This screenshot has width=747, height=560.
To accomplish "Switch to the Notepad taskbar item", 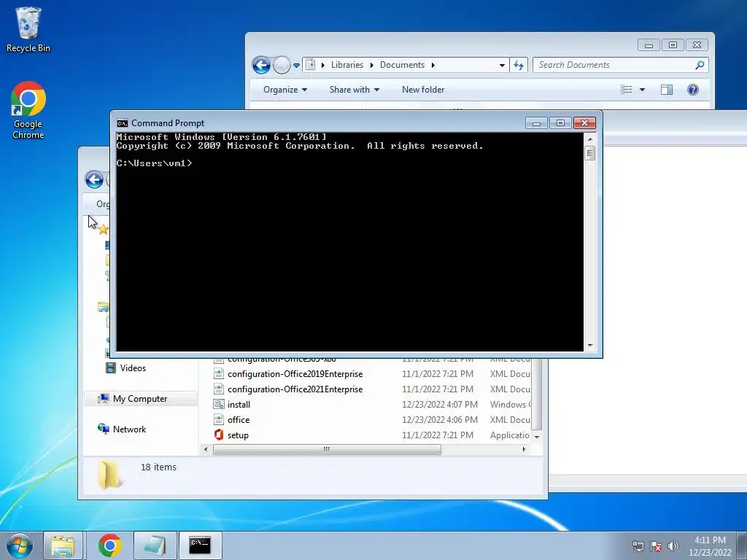I will click(155, 545).
